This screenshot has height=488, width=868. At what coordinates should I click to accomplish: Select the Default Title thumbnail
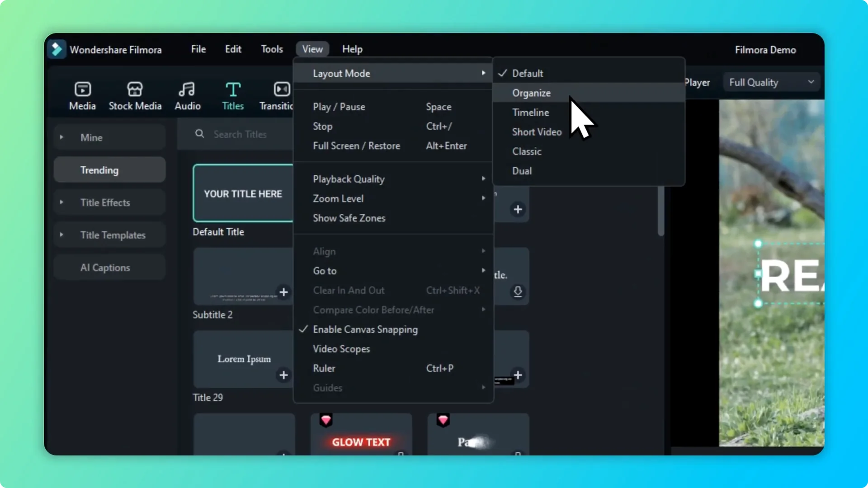(x=243, y=193)
